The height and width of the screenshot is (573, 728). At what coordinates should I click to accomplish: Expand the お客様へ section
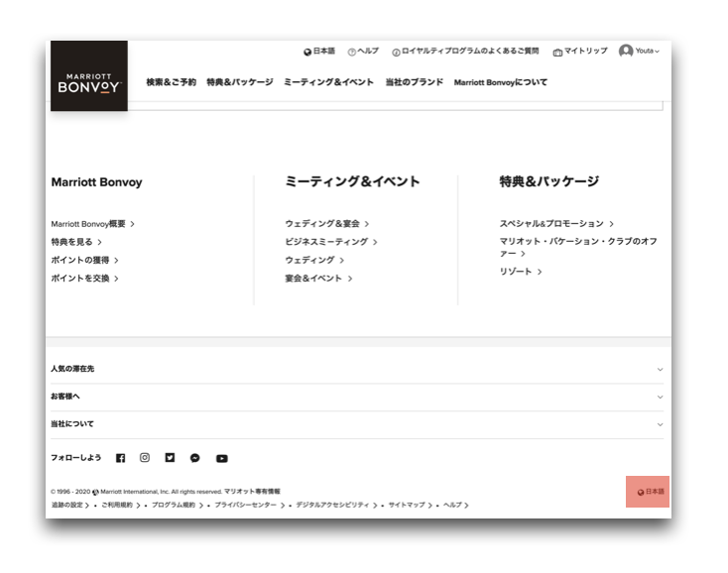point(357,397)
